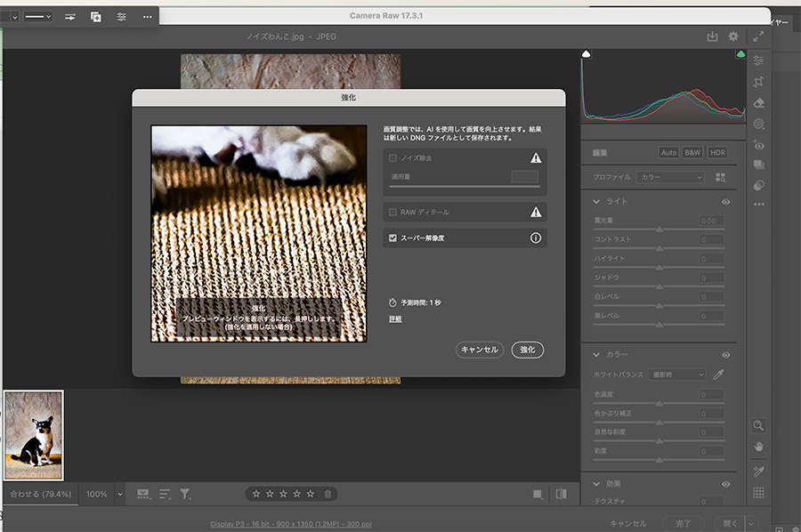Screen dimensions: 801x532
Task: Click the 色温度 slider
Action: [659, 403]
